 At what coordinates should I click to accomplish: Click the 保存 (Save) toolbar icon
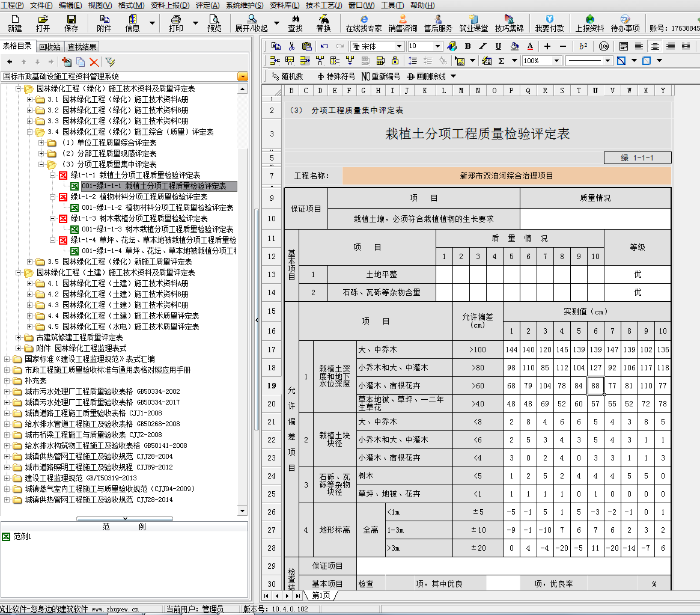coord(71,23)
